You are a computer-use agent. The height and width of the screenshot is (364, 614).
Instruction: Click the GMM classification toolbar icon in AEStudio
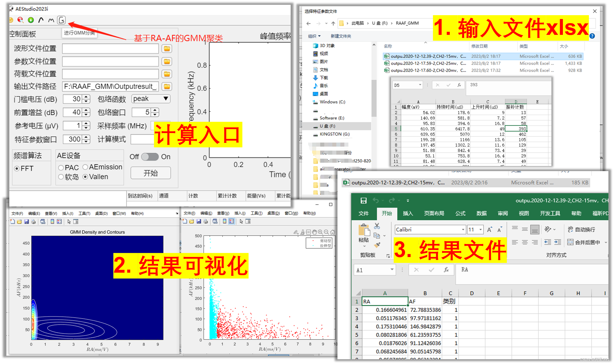point(61,20)
